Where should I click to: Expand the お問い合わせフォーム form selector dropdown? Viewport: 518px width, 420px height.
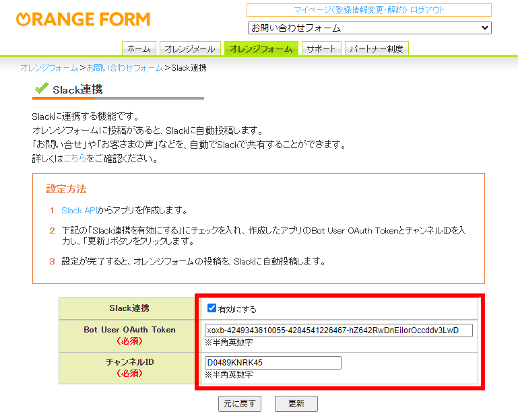(369, 28)
